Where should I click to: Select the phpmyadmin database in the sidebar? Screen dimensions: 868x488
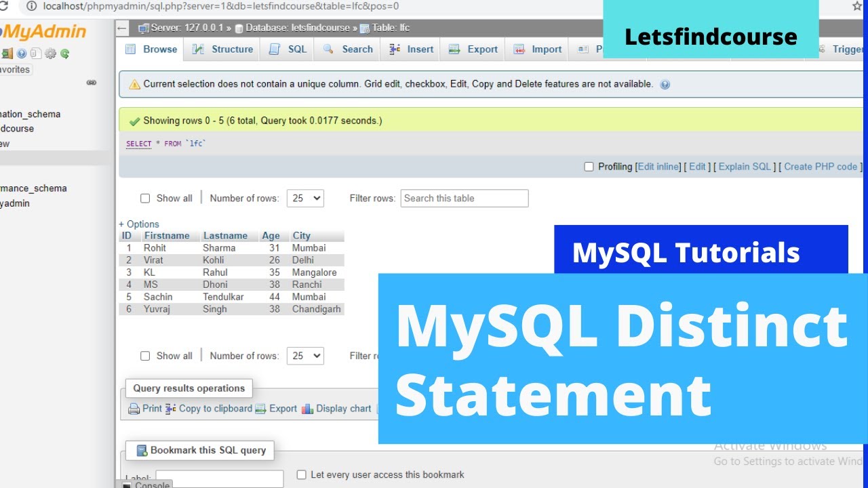(x=15, y=203)
